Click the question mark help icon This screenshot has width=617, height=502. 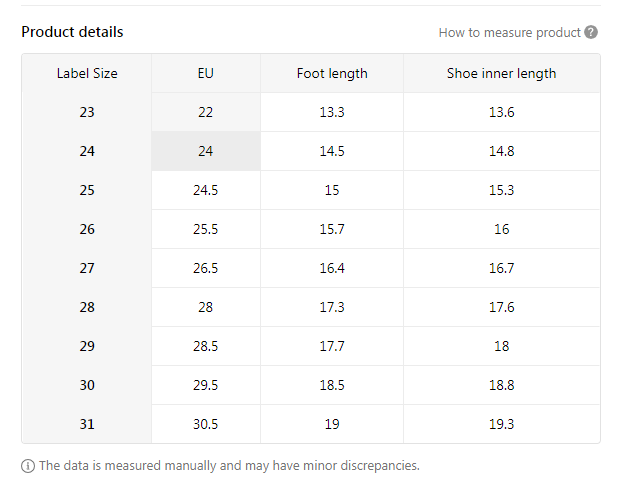pos(591,32)
